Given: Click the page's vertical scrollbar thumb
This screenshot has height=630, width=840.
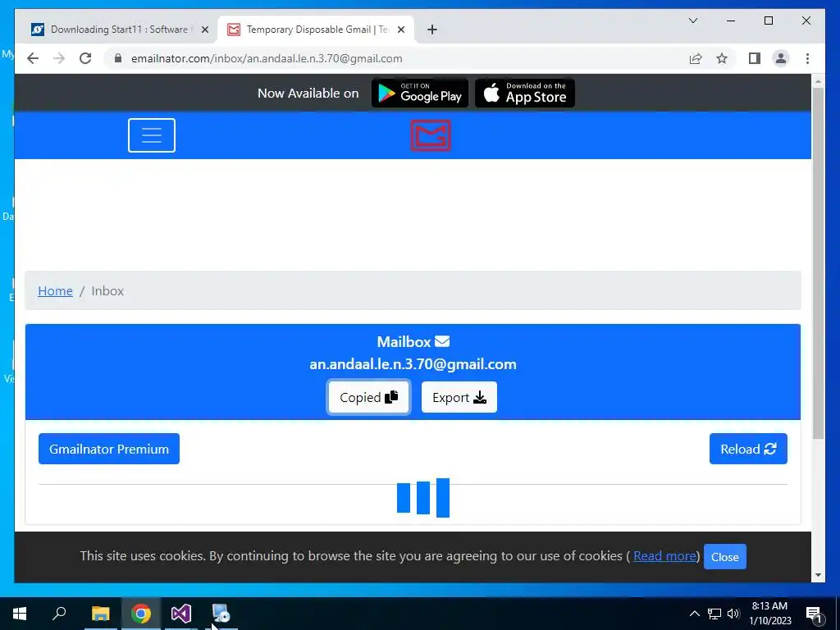Looking at the screenshot, I should (818, 262).
